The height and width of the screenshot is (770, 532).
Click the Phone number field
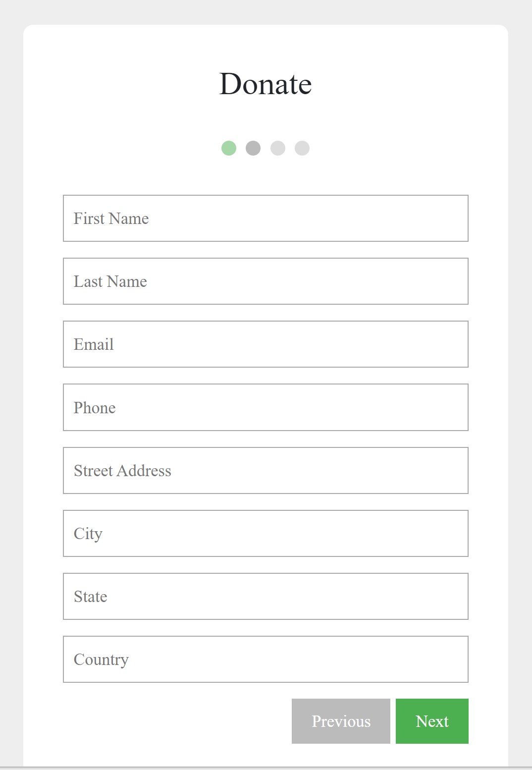[266, 407]
